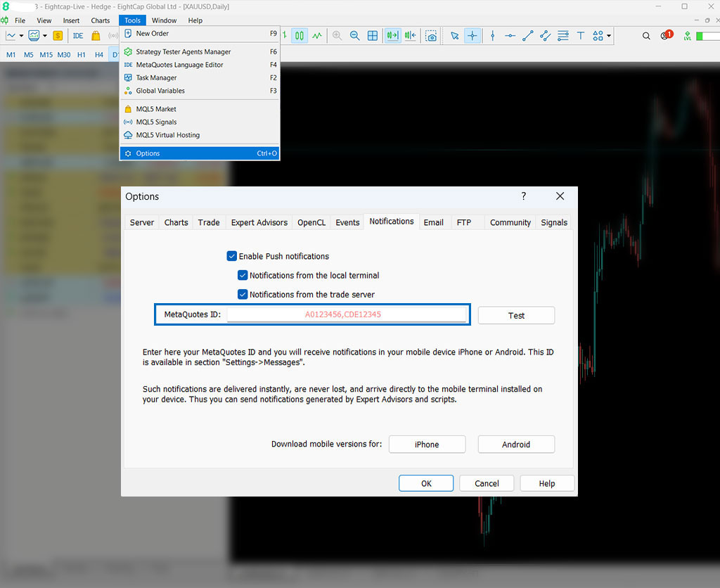This screenshot has width=720, height=588.
Task: Toggle Enable Push notifications checkbox
Action: click(232, 256)
